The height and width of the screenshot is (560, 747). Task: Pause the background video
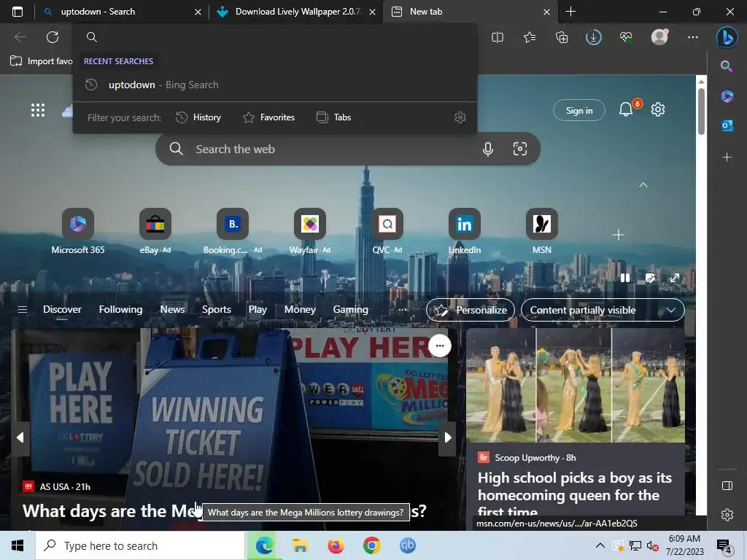click(x=625, y=278)
